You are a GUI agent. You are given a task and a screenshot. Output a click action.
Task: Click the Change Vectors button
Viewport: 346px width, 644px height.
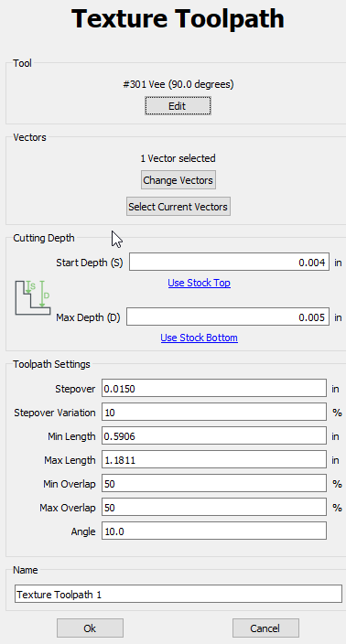(x=178, y=180)
